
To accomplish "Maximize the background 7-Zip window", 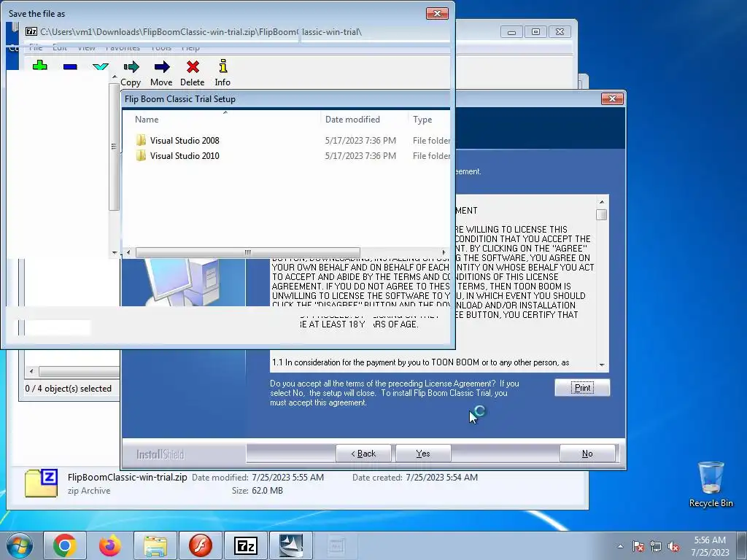I will (x=535, y=32).
